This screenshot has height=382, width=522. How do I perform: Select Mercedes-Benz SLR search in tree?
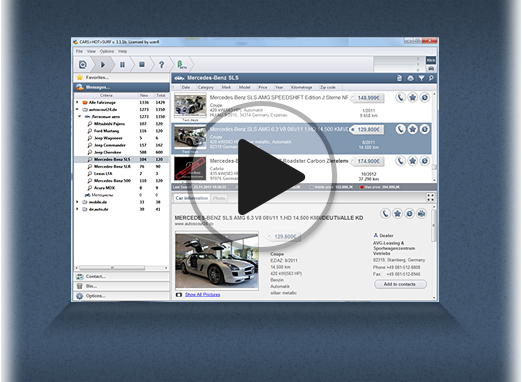tap(112, 166)
